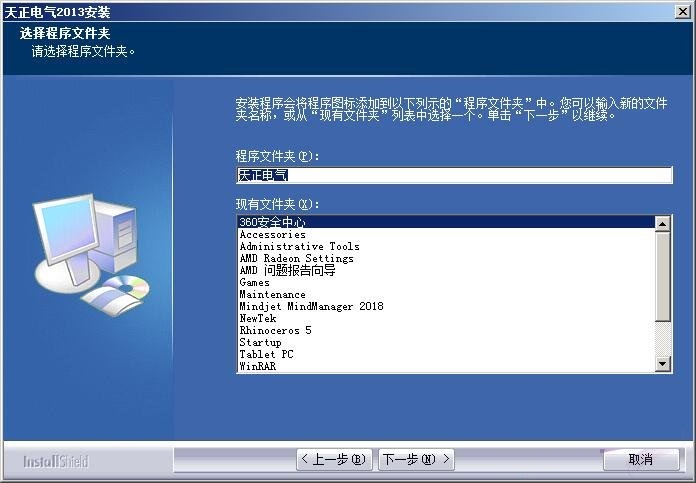Select WinRAR in the existing folders list
This screenshot has width=696, height=483.
point(446,366)
